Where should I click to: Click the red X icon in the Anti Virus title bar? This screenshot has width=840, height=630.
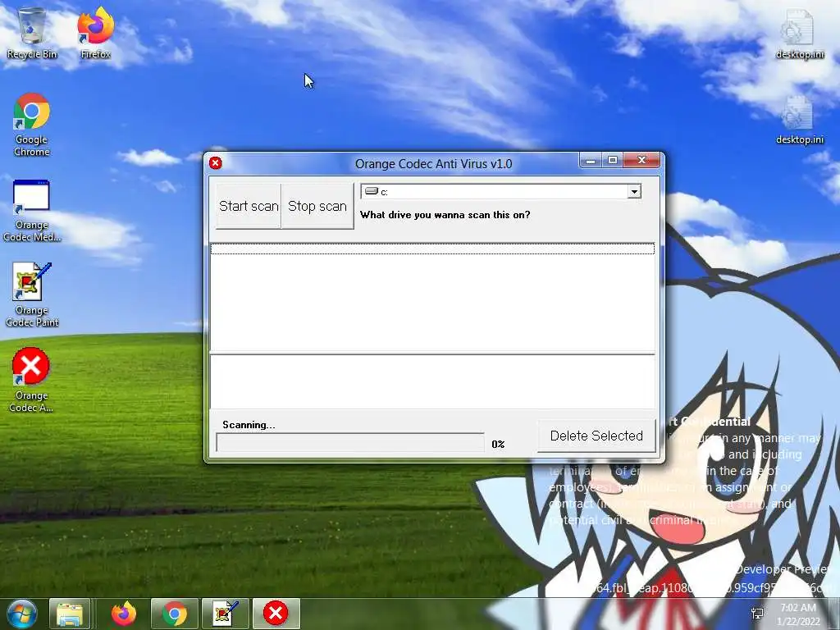click(216, 163)
